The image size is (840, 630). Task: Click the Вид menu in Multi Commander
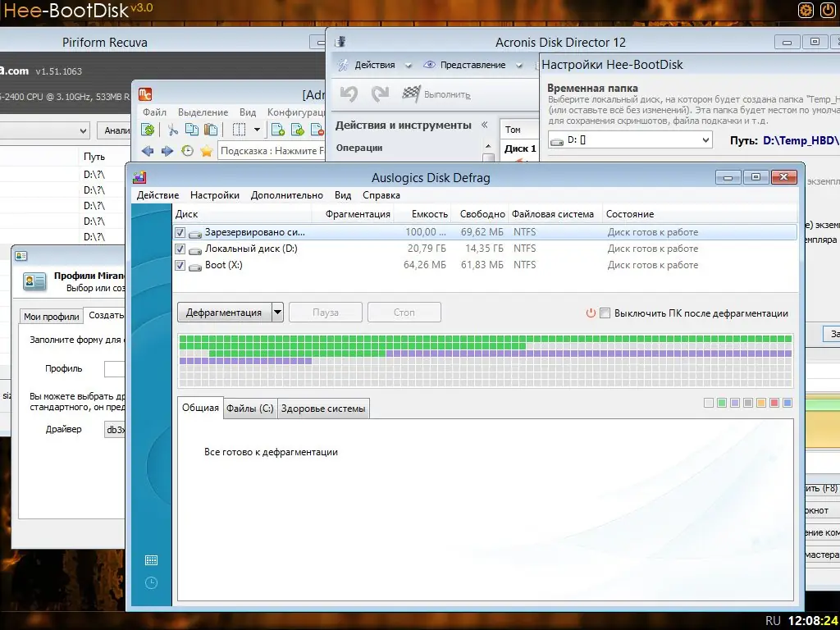248,112
